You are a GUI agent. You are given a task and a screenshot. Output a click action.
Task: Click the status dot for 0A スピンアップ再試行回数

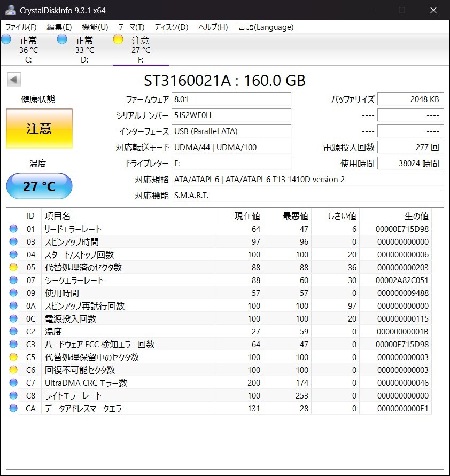[13, 306]
